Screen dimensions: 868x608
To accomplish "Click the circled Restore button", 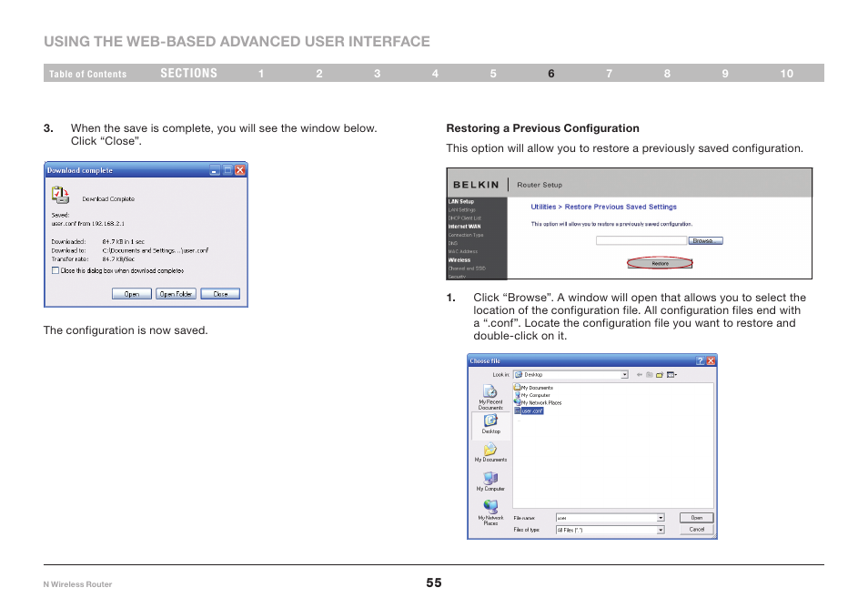I will [660, 264].
